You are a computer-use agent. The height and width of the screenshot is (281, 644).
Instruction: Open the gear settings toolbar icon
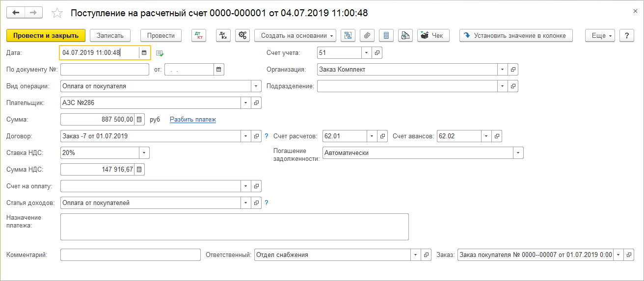pos(242,35)
